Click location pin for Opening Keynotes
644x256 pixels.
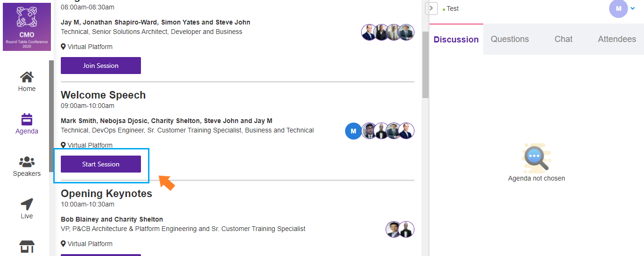point(63,244)
